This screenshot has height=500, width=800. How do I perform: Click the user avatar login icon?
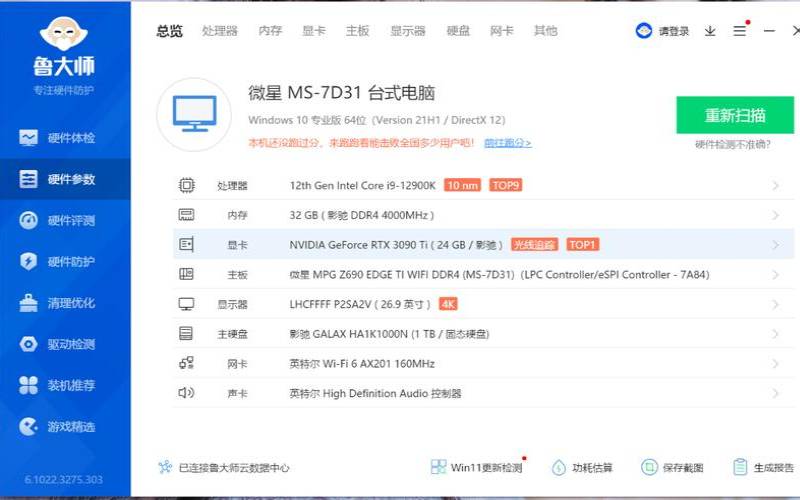click(x=644, y=31)
